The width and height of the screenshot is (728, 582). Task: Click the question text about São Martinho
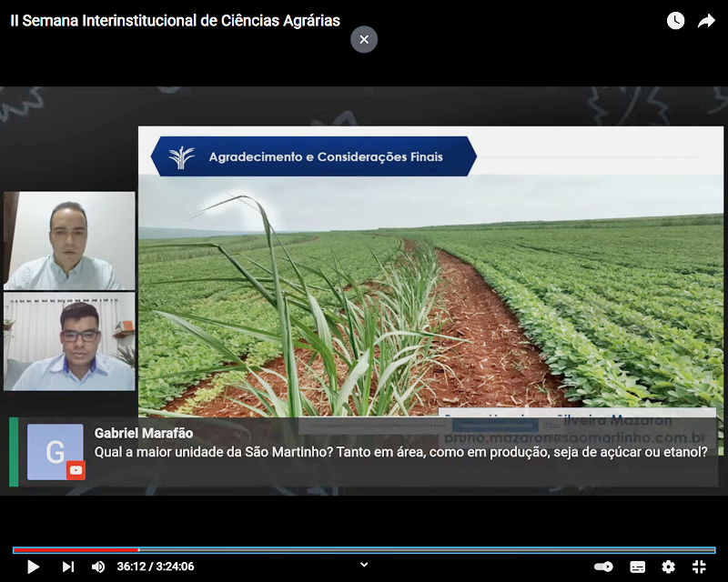coord(400,452)
